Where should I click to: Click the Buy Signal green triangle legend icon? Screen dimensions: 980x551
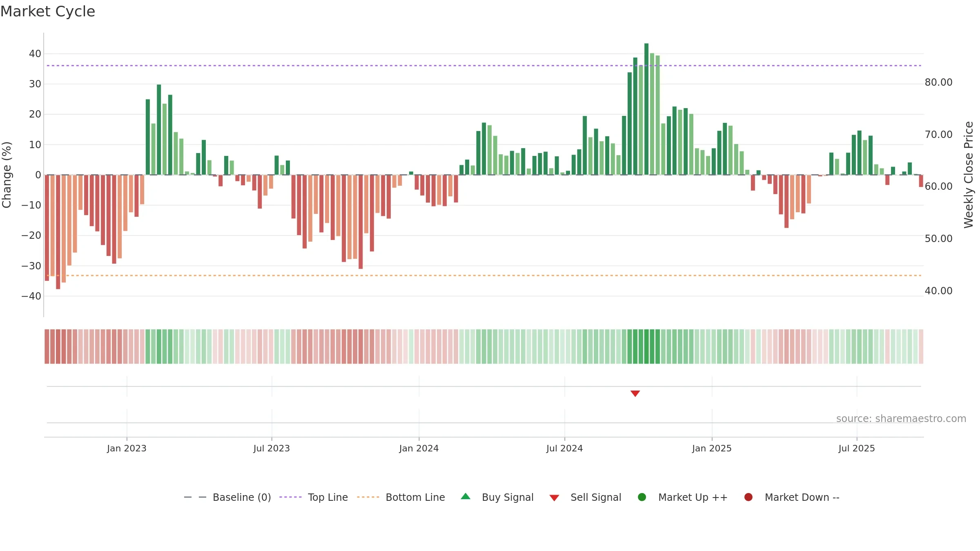tap(465, 496)
